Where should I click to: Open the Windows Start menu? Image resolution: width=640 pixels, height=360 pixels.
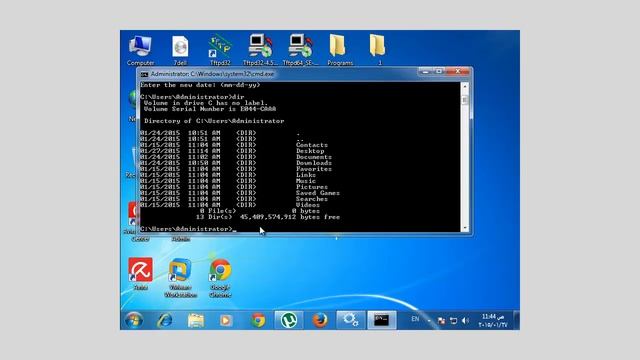click(134, 320)
